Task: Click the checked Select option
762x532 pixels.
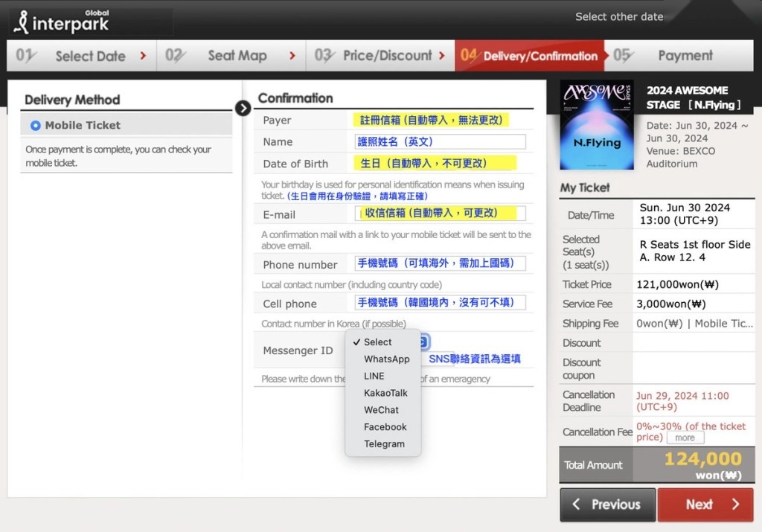Action: tap(377, 342)
